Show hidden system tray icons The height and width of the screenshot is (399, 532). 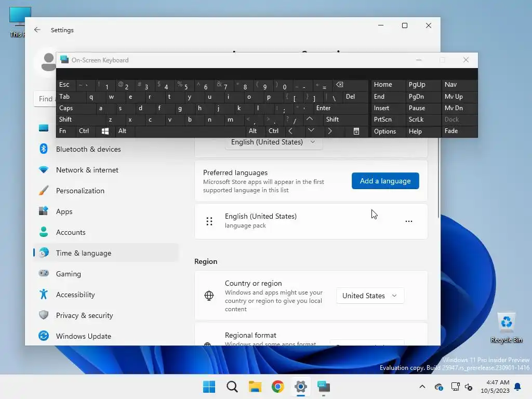422,387
